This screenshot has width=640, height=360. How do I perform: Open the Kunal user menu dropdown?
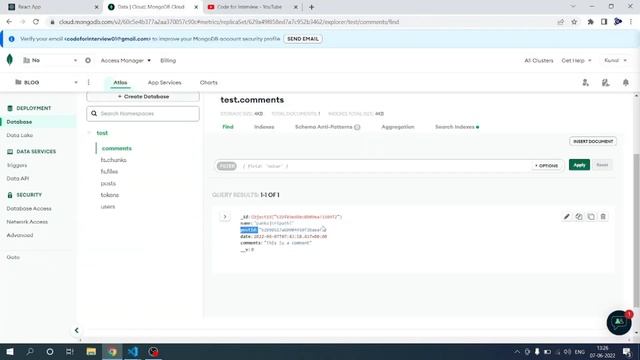pos(615,60)
